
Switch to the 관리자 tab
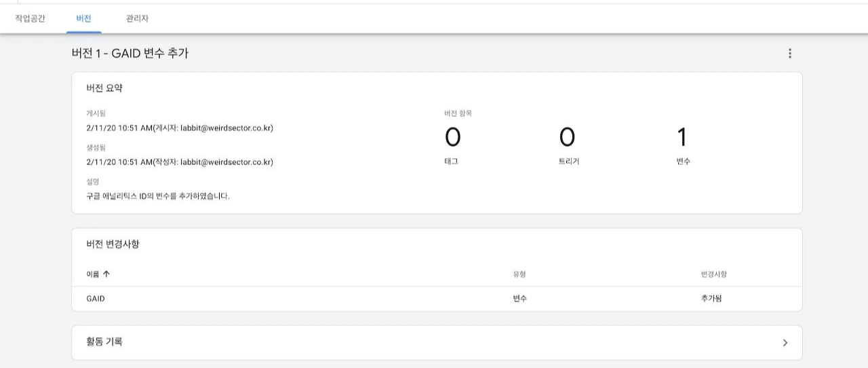(x=137, y=18)
